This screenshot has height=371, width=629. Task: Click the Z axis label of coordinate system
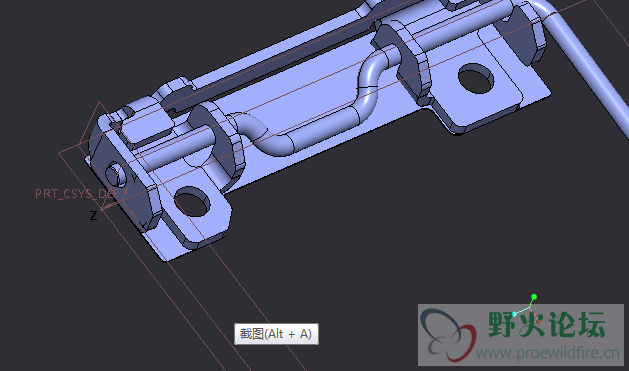(x=93, y=216)
